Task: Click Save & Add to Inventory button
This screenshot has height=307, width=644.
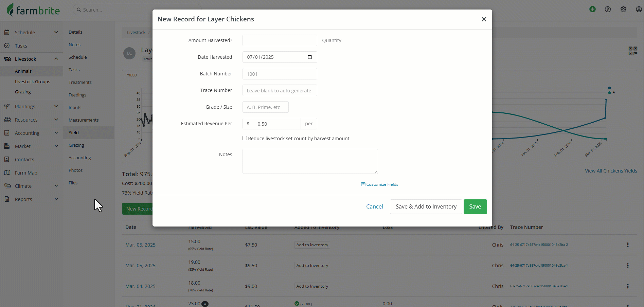Action: (426, 206)
